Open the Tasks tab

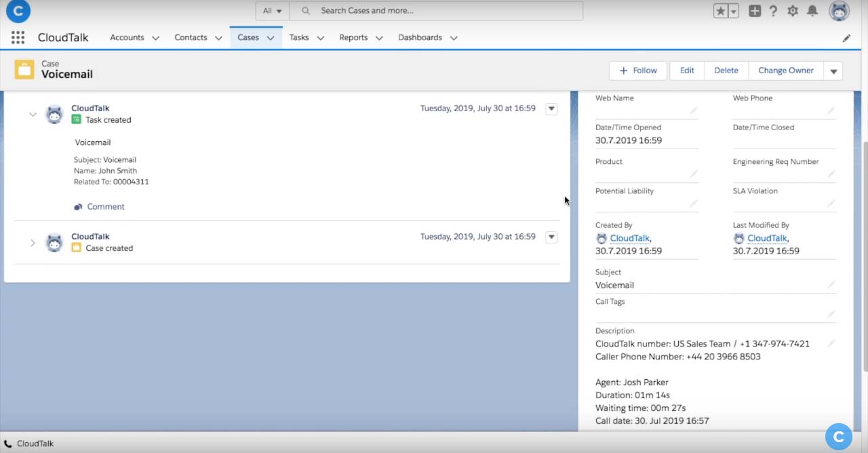(x=299, y=37)
